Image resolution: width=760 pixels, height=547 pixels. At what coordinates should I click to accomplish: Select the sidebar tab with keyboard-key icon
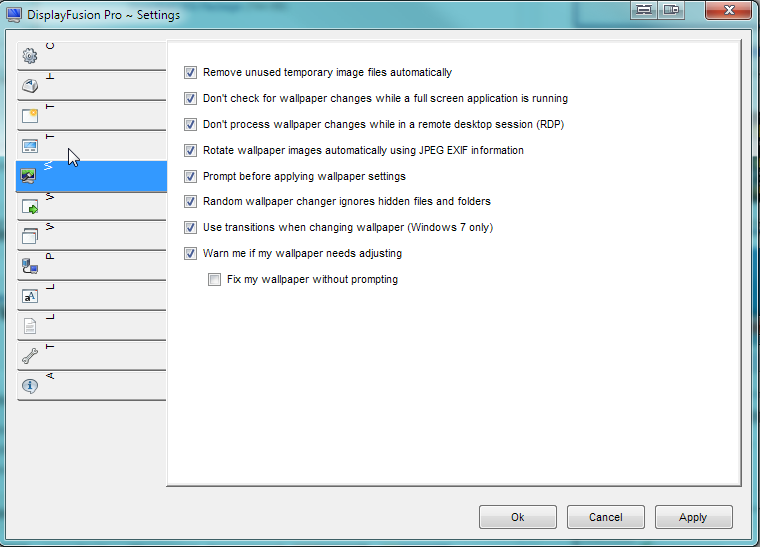coord(90,86)
